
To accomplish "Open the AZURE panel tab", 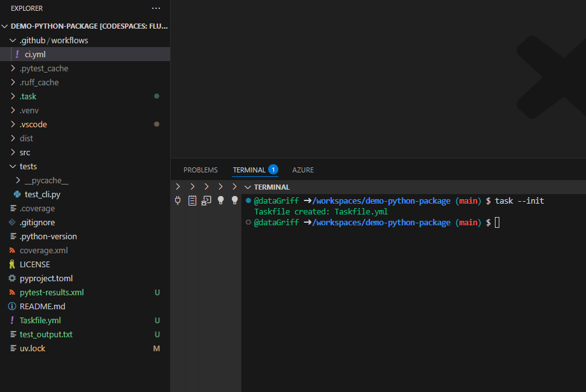I will 303,170.
